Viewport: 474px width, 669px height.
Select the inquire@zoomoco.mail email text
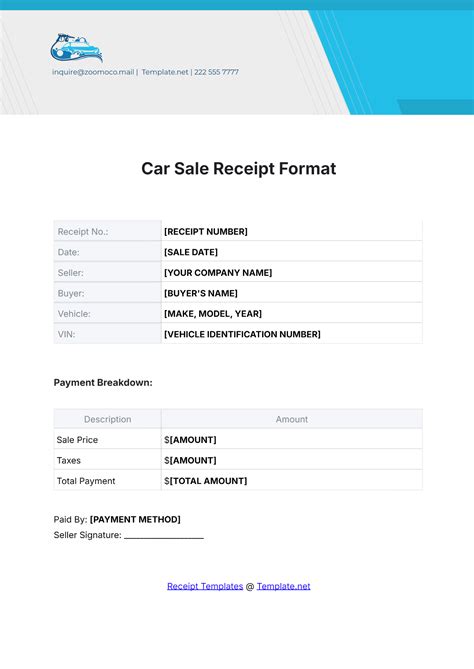pyautogui.click(x=93, y=72)
